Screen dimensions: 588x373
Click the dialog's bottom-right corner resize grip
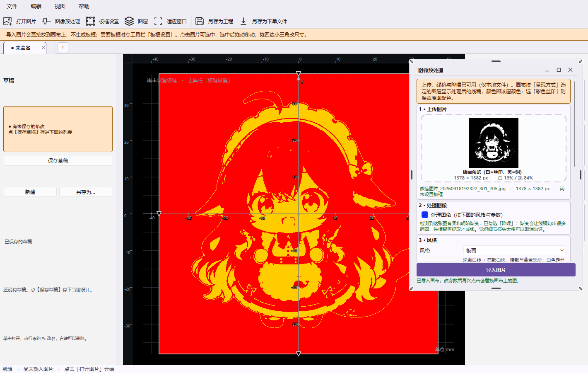click(581, 288)
